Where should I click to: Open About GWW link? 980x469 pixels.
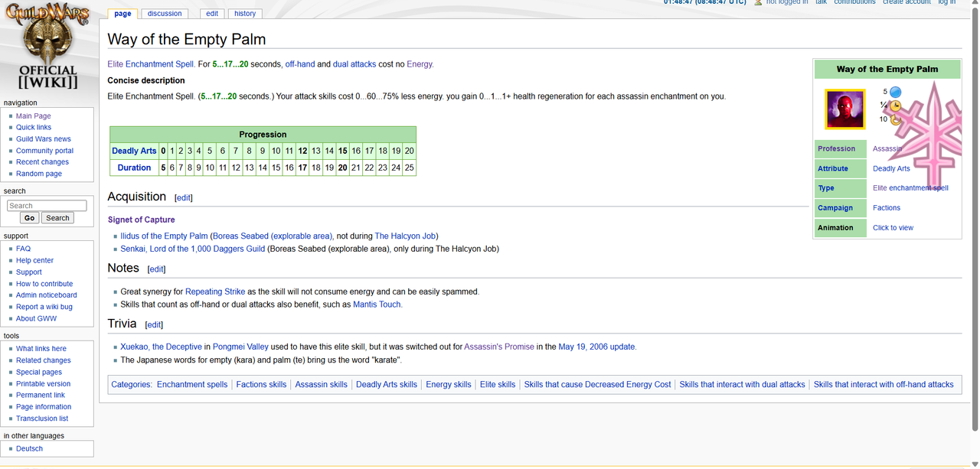point(37,318)
